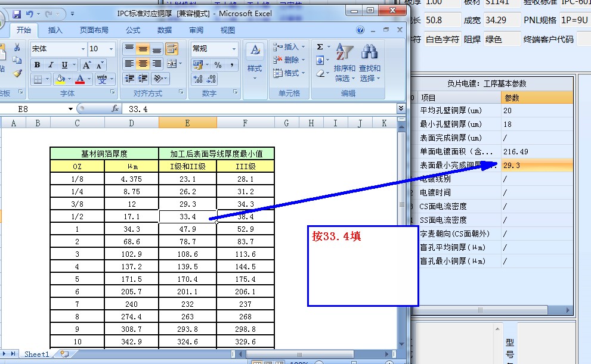Decrease indent icon
Screen dimensions: 591x364
click(x=129, y=78)
